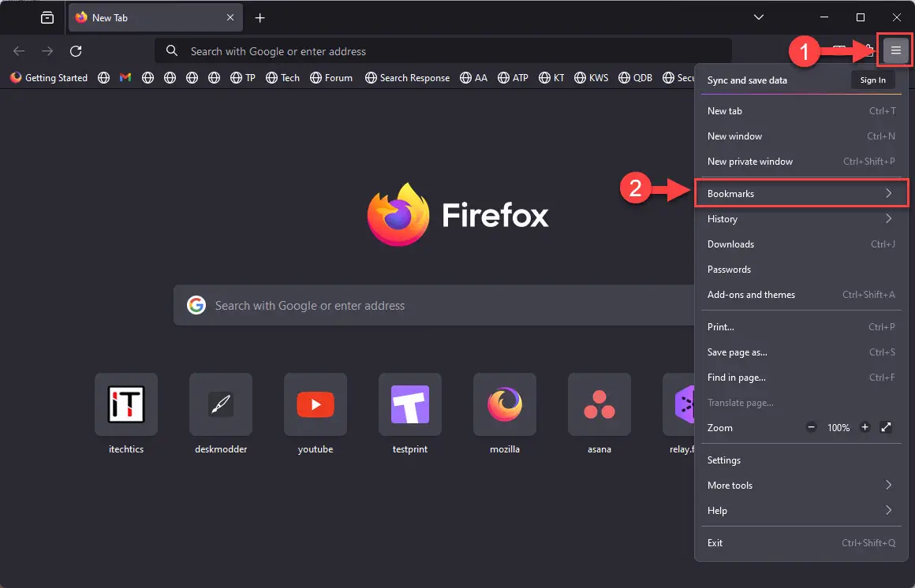
Task: Open a new tab with the plus icon
Action: tap(260, 17)
